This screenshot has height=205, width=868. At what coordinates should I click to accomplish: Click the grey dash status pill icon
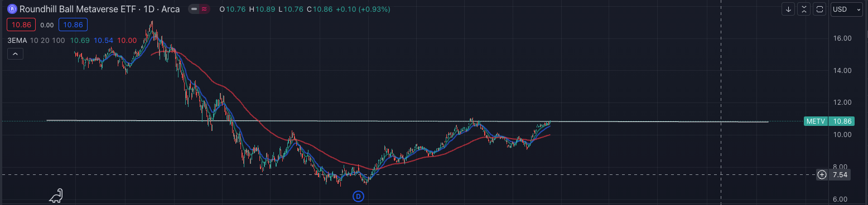(x=194, y=9)
